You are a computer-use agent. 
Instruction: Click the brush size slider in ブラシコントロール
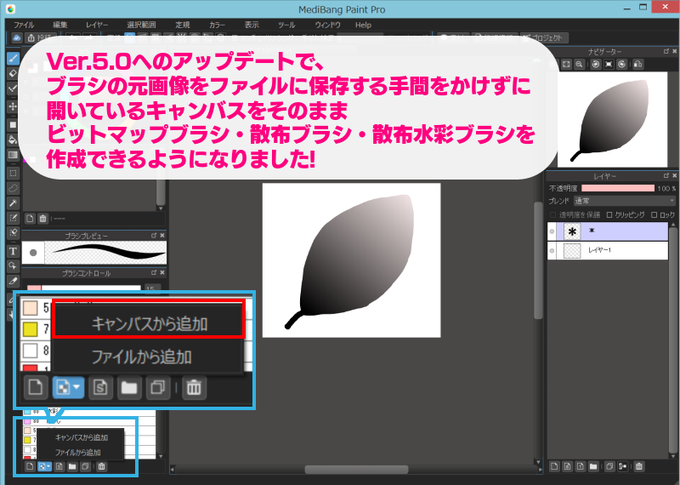(x=84, y=288)
